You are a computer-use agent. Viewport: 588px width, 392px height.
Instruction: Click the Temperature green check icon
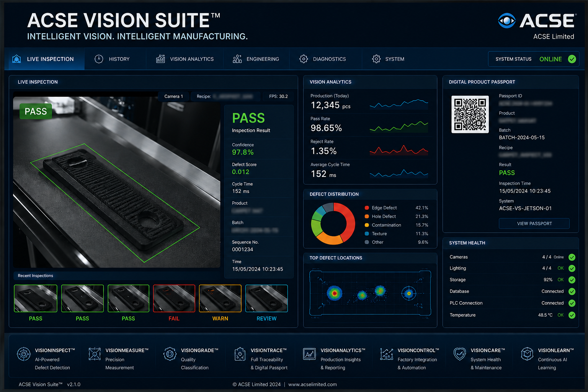pos(572,315)
